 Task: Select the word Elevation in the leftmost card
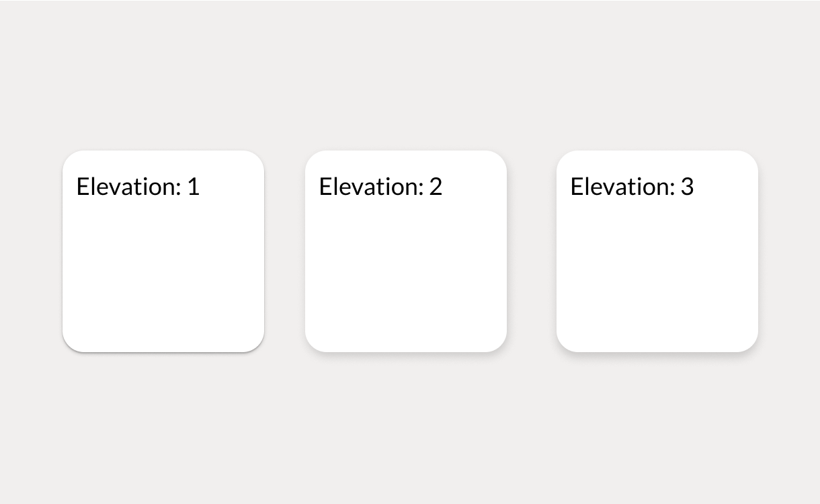coord(127,186)
